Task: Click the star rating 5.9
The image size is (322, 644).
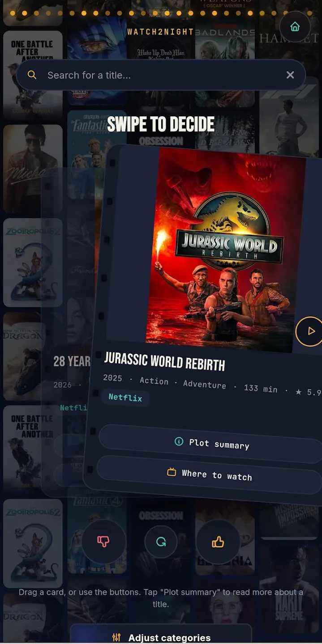Action: [308, 392]
